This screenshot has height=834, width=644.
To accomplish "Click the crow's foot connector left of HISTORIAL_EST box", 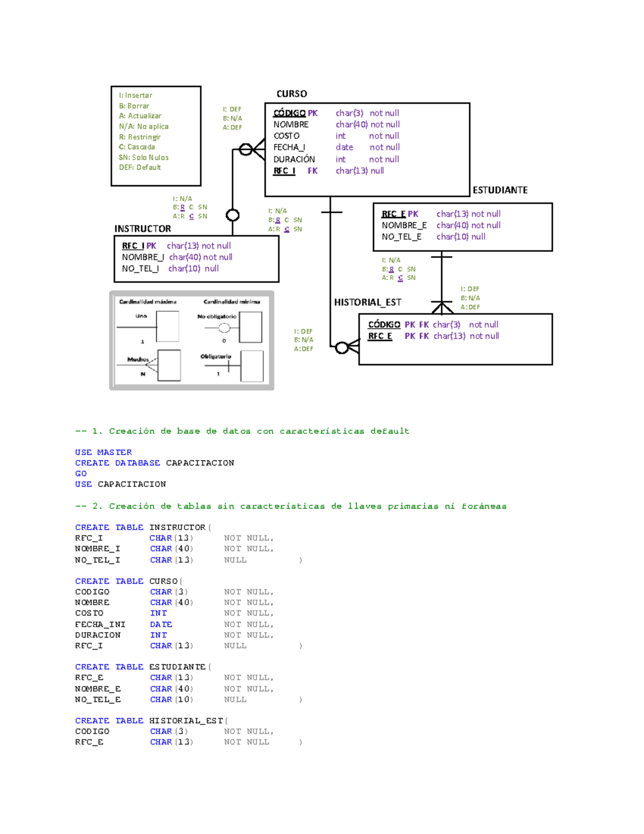I will click(x=347, y=347).
